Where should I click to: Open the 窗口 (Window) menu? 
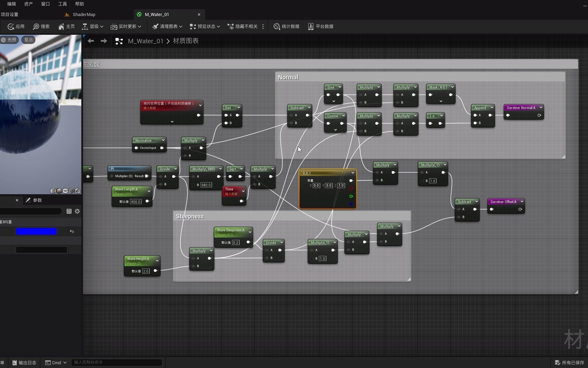click(46, 4)
